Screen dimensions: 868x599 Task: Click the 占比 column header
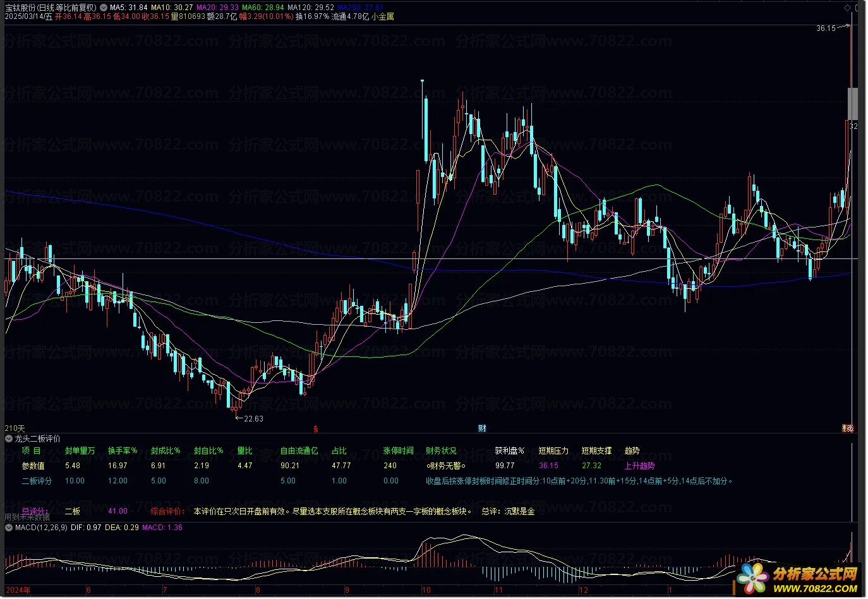(x=339, y=451)
